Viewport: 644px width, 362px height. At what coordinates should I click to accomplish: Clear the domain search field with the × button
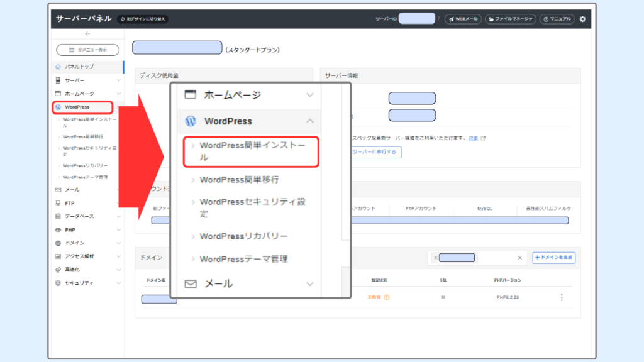[520, 258]
